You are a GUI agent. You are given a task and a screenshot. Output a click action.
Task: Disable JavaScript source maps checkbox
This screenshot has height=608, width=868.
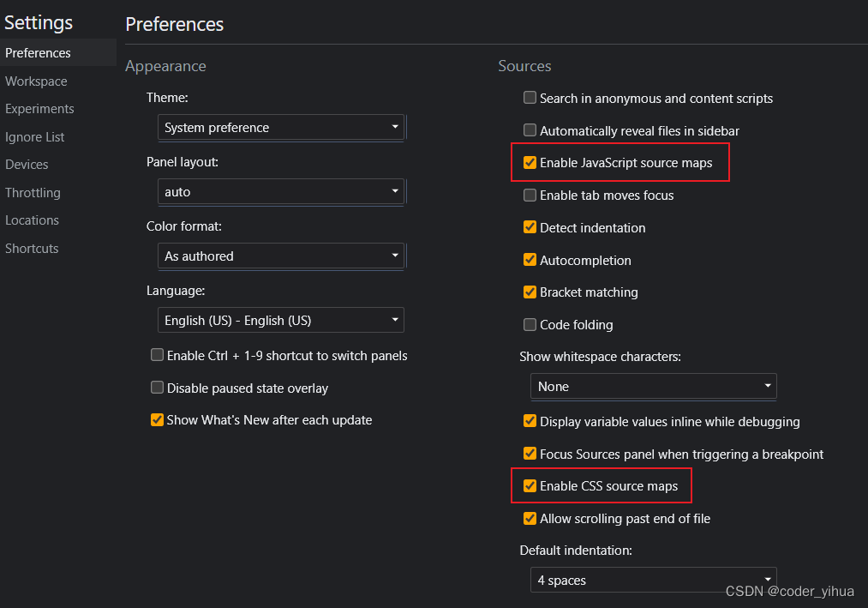click(x=530, y=163)
